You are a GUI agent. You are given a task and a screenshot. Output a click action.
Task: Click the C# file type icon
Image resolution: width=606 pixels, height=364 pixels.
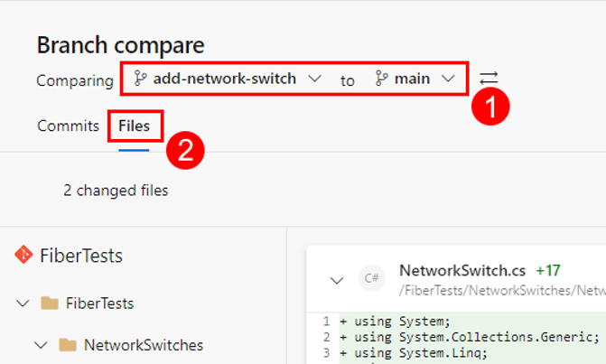(371, 278)
